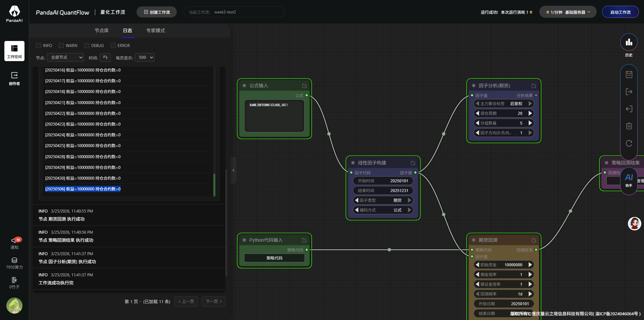Open the 每页显示 500 page size dropdown
This screenshot has height=320, width=644.
point(145,57)
